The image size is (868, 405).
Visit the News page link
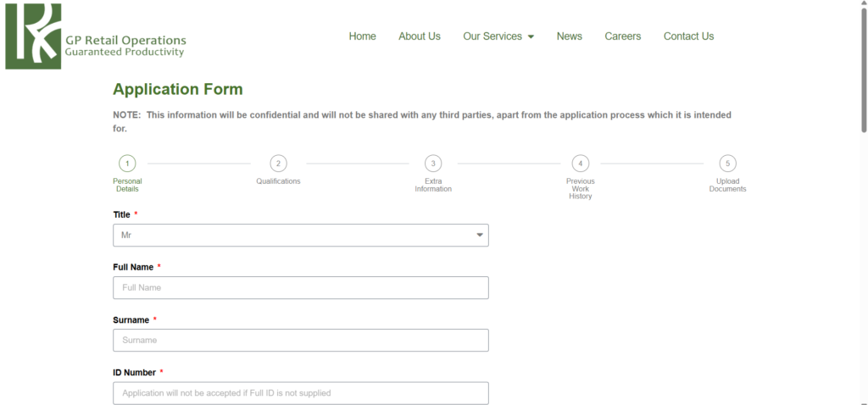click(x=569, y=36)
